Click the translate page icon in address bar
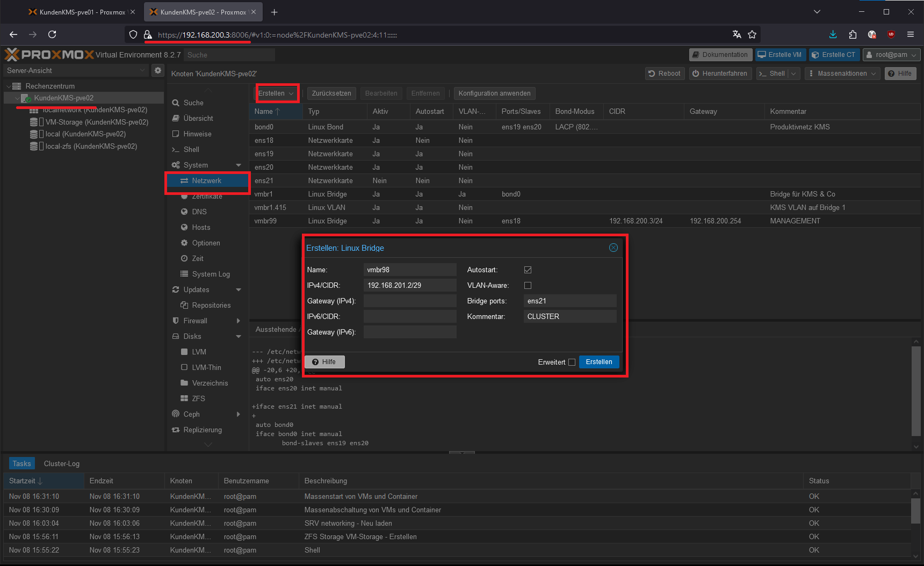Image resolution: width=924 pixels, height=566 pixels. [737, 34]
